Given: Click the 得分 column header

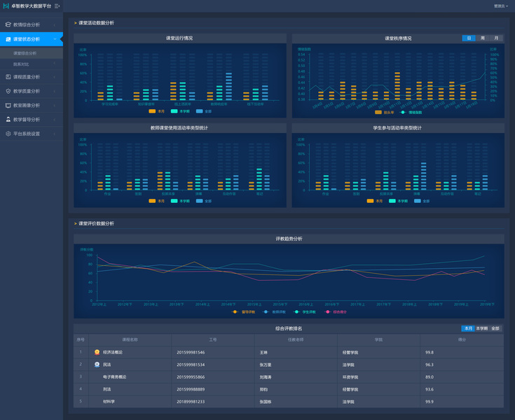Looking at the screenshot, I should (462, 339).
